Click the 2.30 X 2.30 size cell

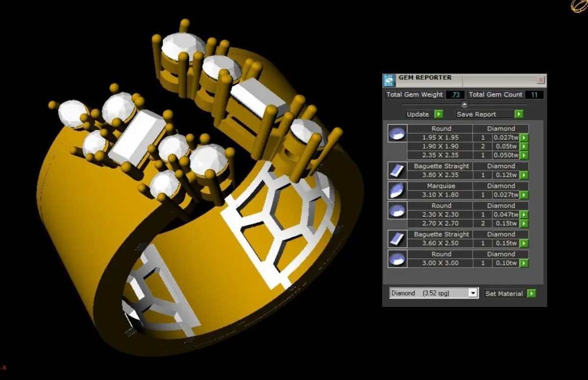tap(441, 215)
